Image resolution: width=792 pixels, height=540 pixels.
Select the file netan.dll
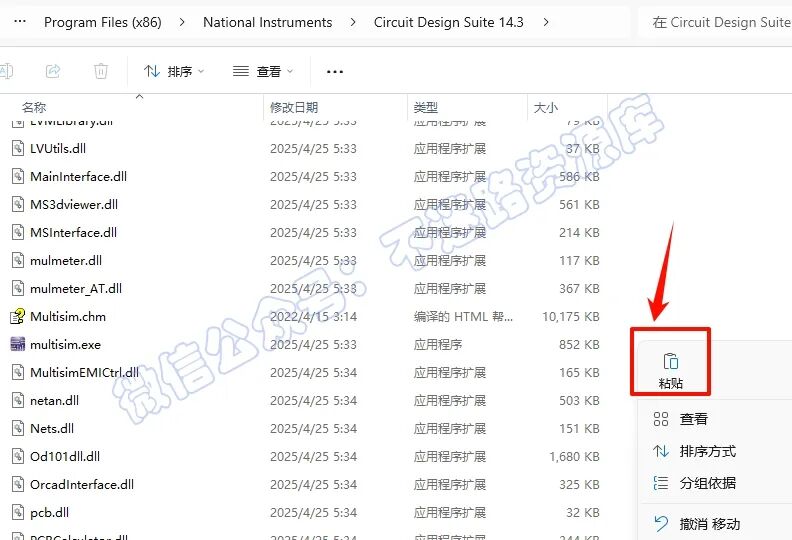pyautogui.click(x=55, y=401)
